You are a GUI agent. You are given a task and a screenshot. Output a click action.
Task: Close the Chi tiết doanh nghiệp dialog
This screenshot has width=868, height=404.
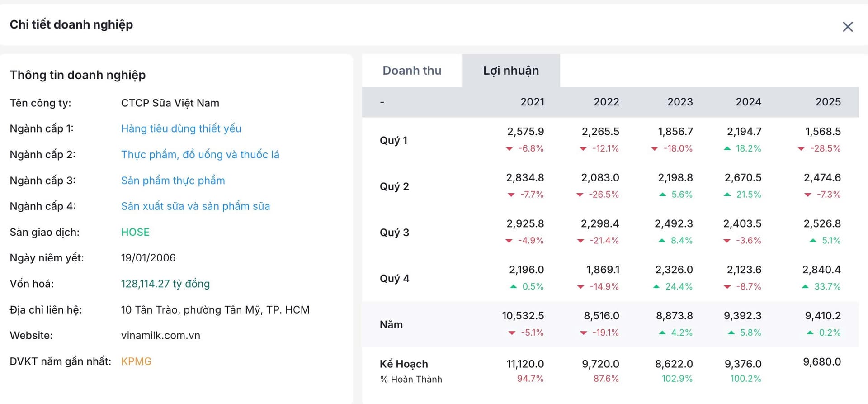tap(848, 27)
